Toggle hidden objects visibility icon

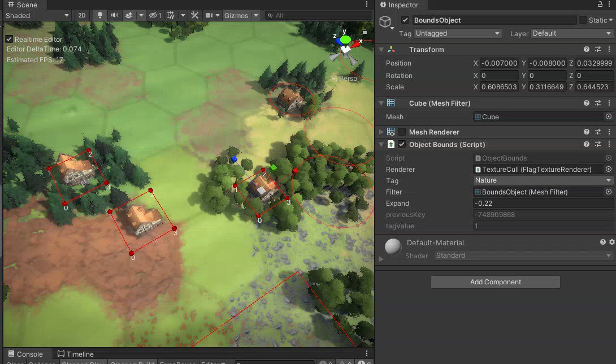(x=155, y=15)
